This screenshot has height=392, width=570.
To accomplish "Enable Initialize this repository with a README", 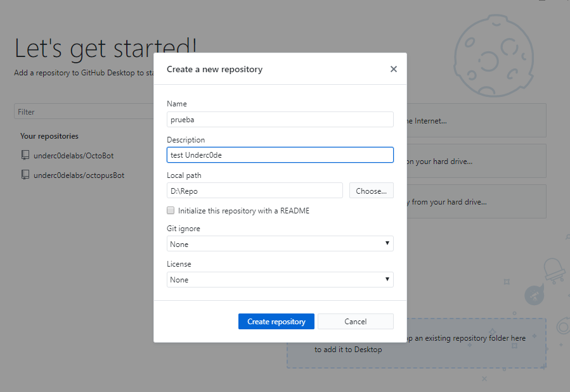I will point(171,210).
